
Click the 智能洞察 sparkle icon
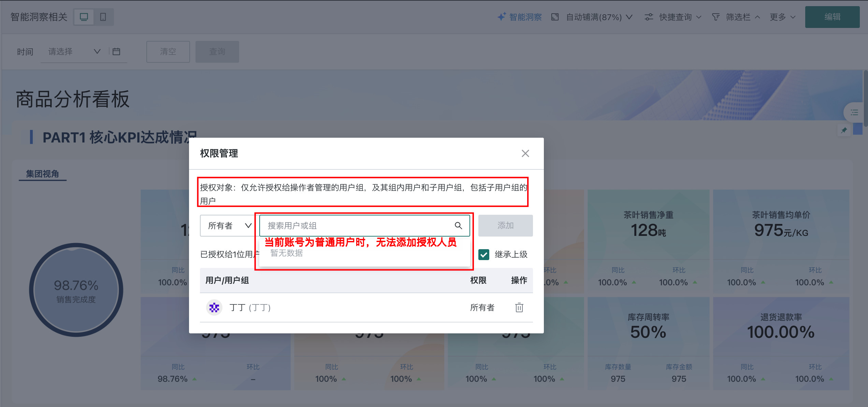coord(501,17)
